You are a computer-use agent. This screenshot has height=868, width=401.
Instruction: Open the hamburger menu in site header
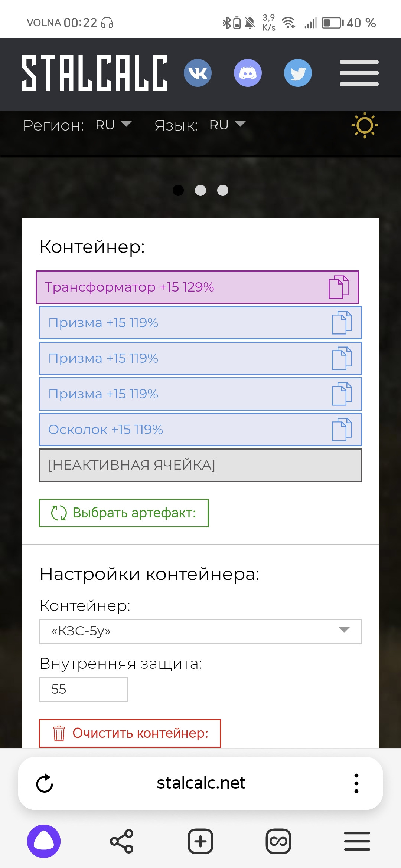click(x=359, y=73)
